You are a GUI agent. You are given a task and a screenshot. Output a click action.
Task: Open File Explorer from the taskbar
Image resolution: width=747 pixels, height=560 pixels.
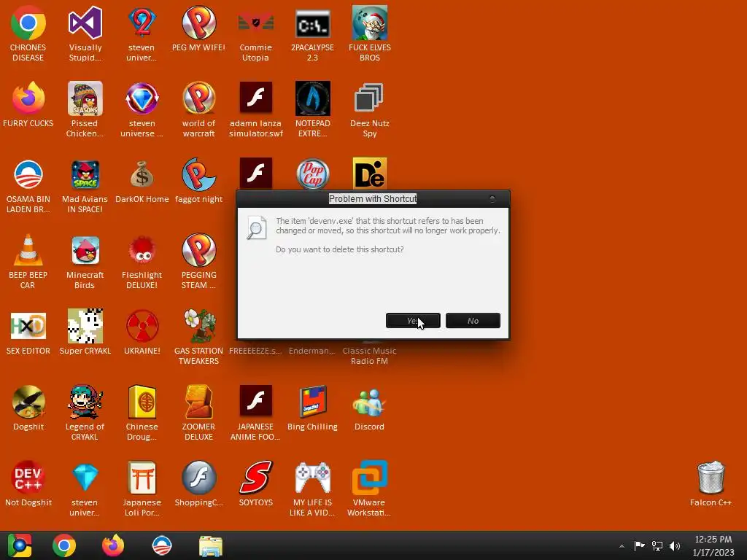[x=210, y=545]
